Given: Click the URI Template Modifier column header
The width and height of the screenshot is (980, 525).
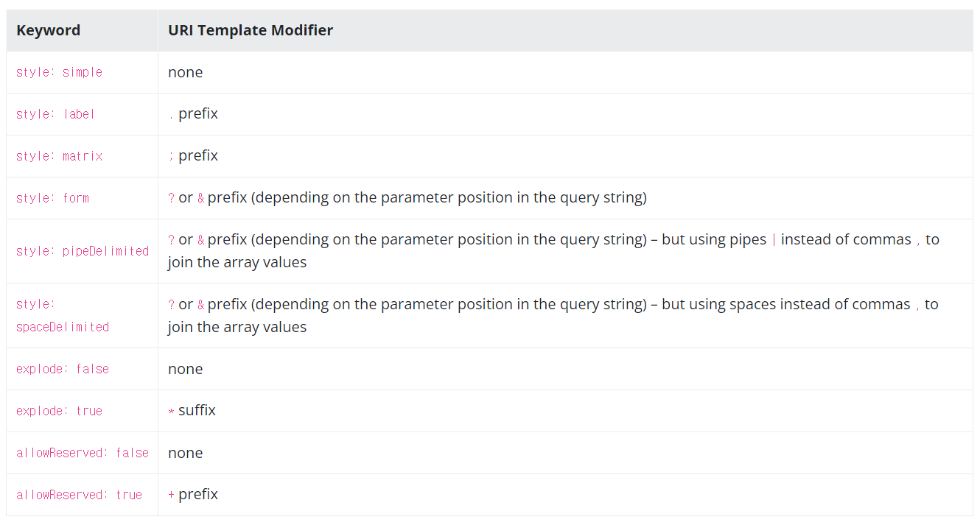Looking at the screenshot, I should pyautogui.click(x=251, y=30).
